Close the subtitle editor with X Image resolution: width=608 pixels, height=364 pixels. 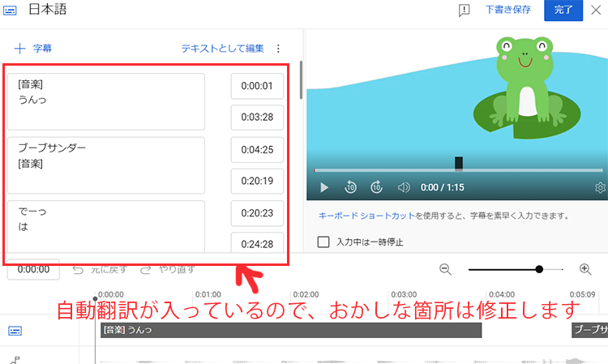[x=596, y=10]
